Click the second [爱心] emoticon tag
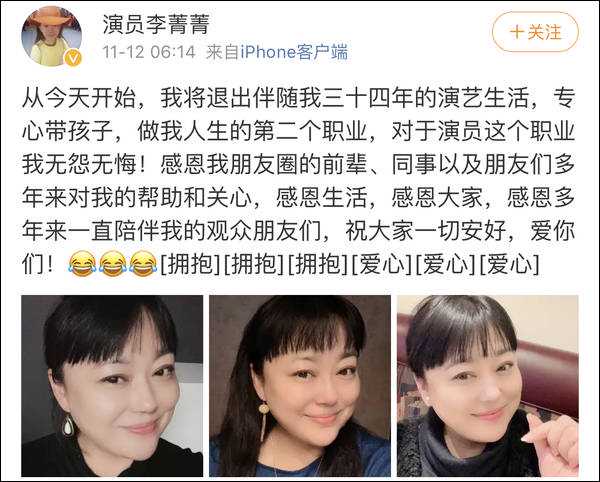The height and width of the screenshot is (482, 600). click(x=445, y=264)
